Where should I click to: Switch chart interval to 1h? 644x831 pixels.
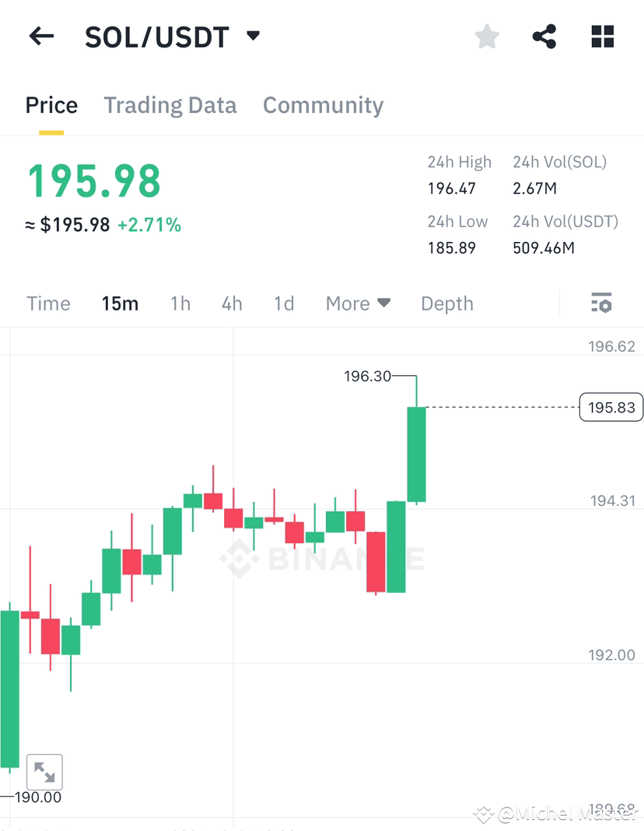click(x=180, y=303)
